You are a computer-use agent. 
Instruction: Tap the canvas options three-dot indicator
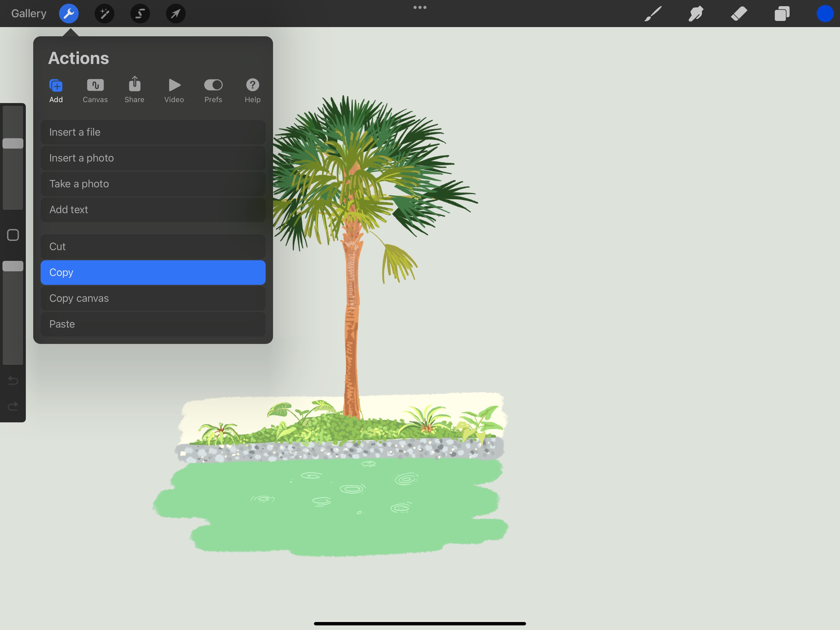click(x=420, y=7)
